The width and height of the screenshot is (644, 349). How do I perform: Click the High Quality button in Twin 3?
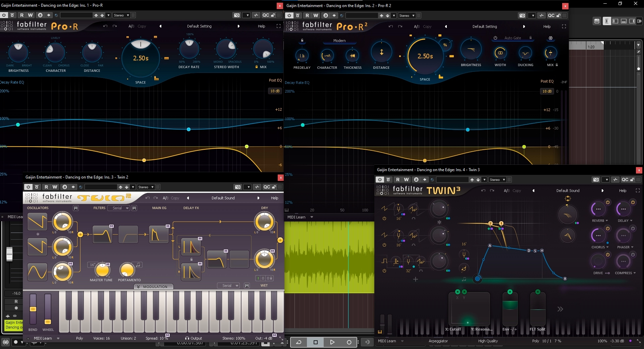[x=488, y=341]
